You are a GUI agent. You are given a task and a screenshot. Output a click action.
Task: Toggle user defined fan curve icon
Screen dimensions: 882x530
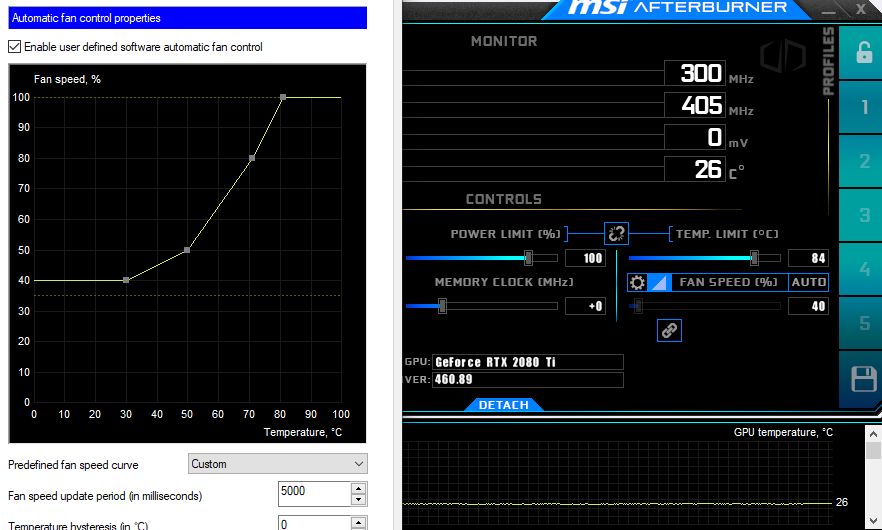coord(659,282)
